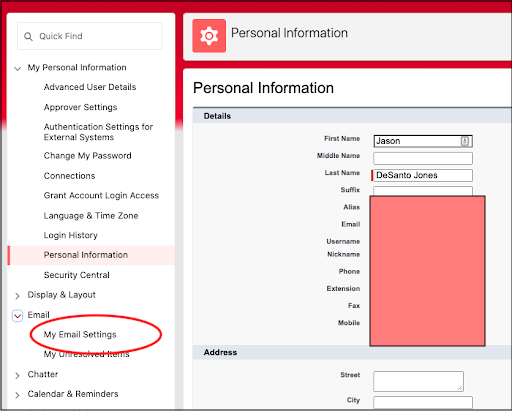This screenshot has height=411, width=512.
Task: Click the autofill icon in First Name field
Action: click(465, 141)
